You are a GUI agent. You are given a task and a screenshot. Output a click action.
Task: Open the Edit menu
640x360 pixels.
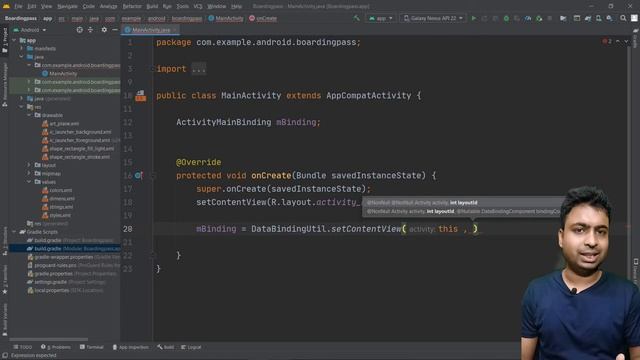31,7
